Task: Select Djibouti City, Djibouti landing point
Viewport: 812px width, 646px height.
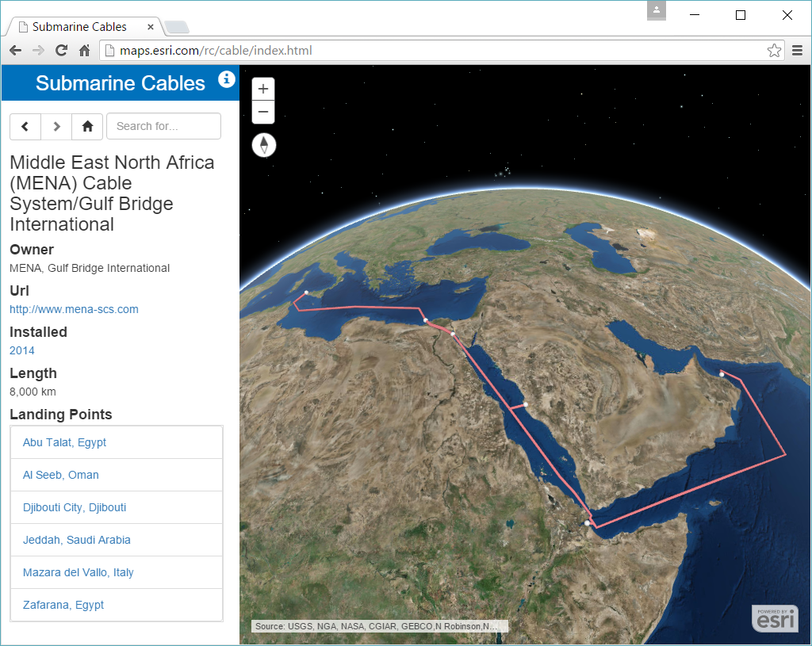Action: point(117,507)
